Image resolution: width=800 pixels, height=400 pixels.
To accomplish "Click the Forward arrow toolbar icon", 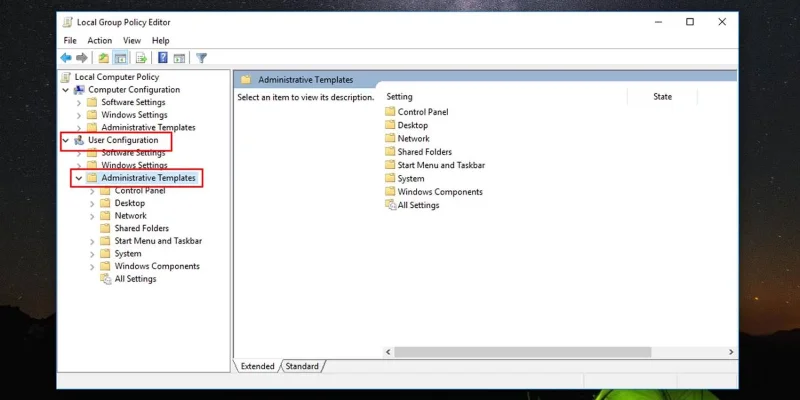I will 82,58.
